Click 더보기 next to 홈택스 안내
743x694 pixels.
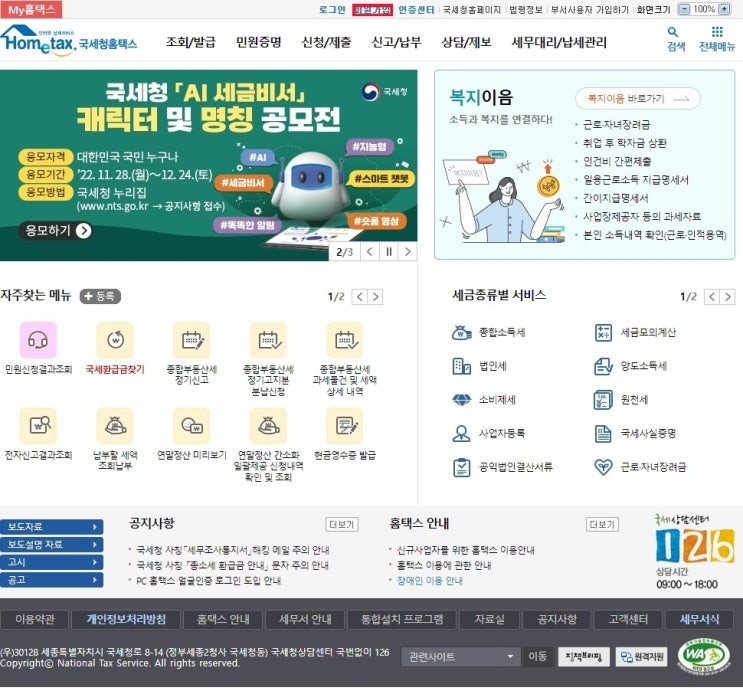coord(602,524)
